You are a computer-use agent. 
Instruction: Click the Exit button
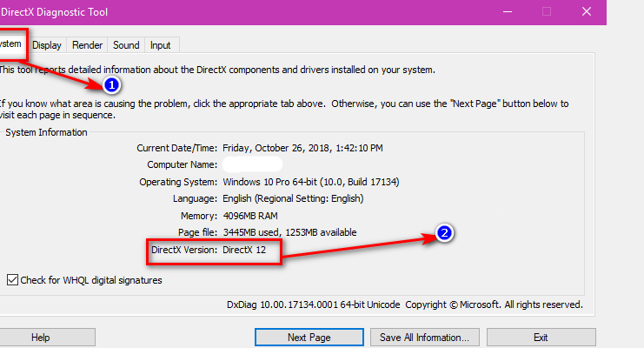[541, 338]
